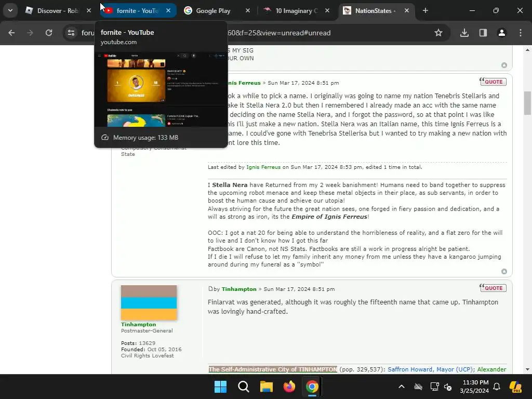Close the fornite - YouTube tab

pos(168,10)
